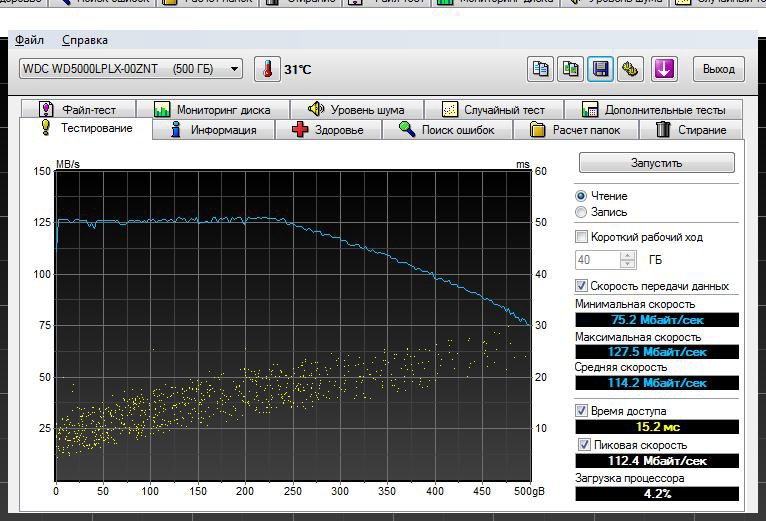Click the Выход button
This screenshot has height=521, width=766.
718,69
